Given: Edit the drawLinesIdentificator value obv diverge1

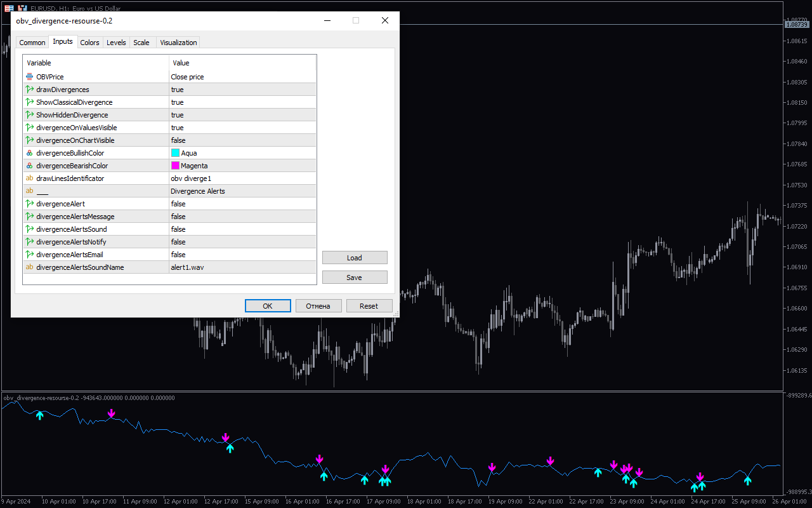Looking at the screenshot, I should pos(242,178).
